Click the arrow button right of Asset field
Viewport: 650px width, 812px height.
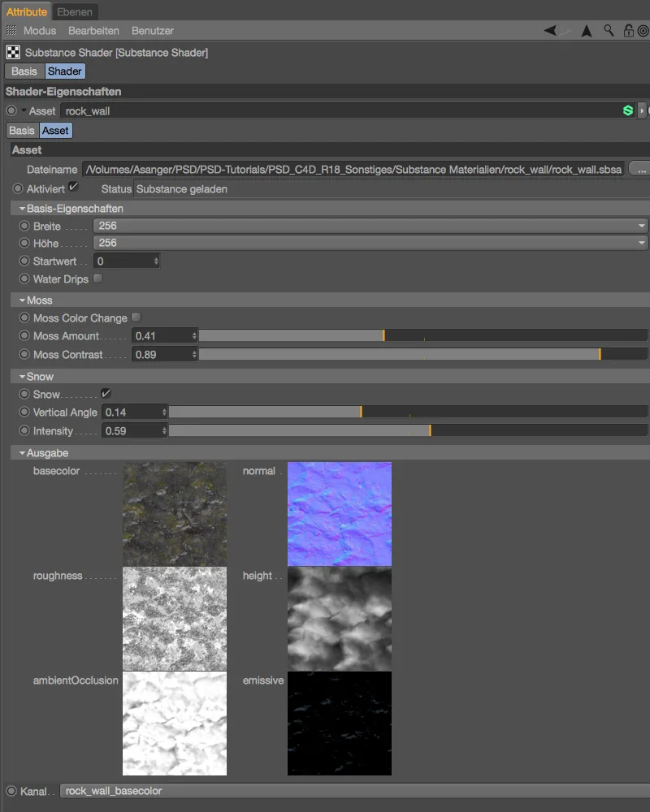click(642, 110)
